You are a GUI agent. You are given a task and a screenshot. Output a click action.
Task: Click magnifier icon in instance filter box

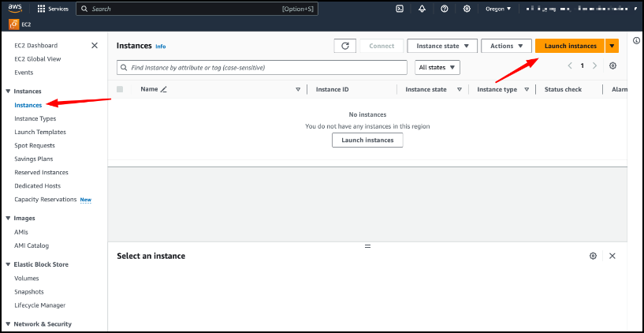point(124,67)
